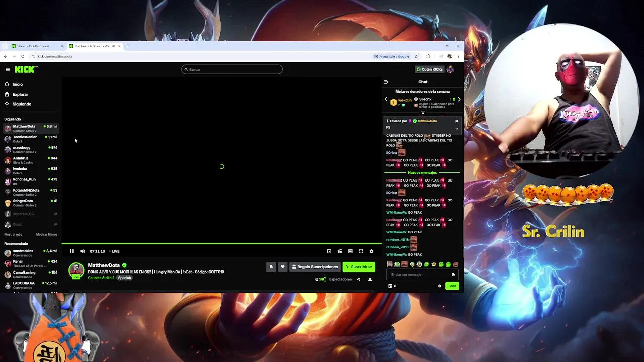Select the MatthewDota Stream browser tab

95,46
